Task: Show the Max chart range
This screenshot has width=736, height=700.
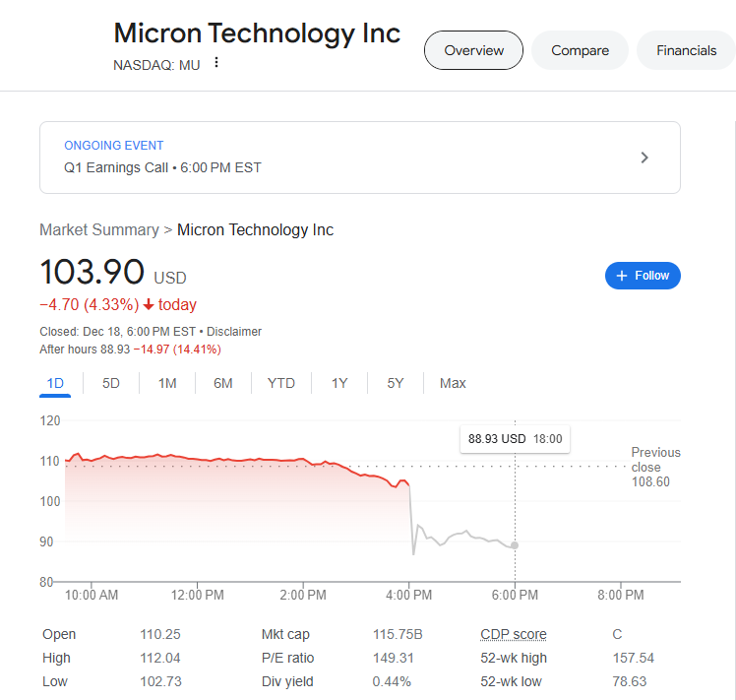Action: 453,383
